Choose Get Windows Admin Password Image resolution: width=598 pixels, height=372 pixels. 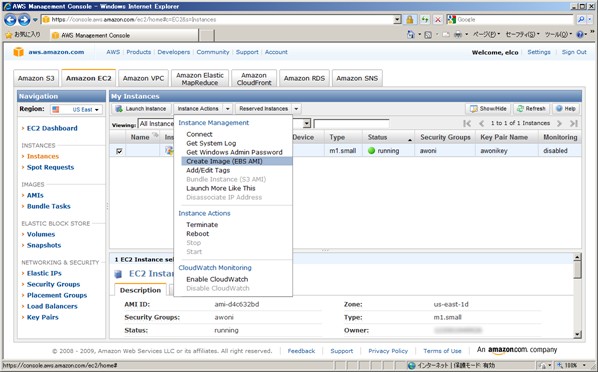coord(234,152)
